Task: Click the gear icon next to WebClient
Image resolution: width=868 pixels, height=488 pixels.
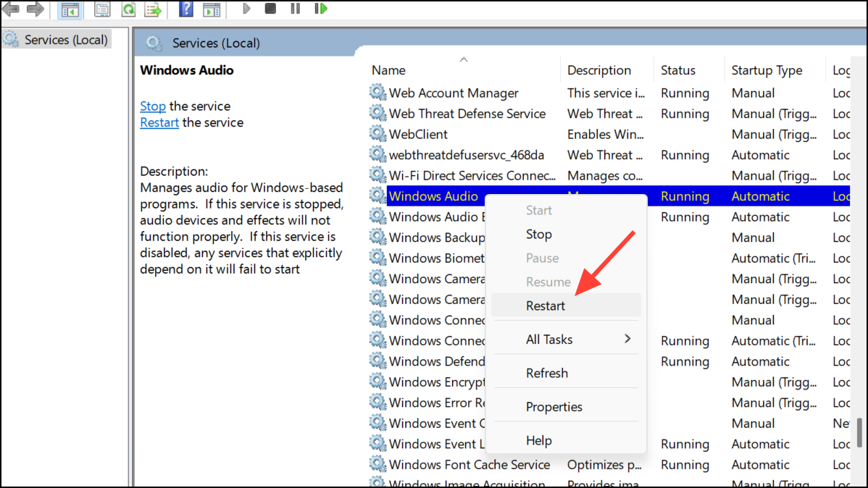Action: (377, 133)
